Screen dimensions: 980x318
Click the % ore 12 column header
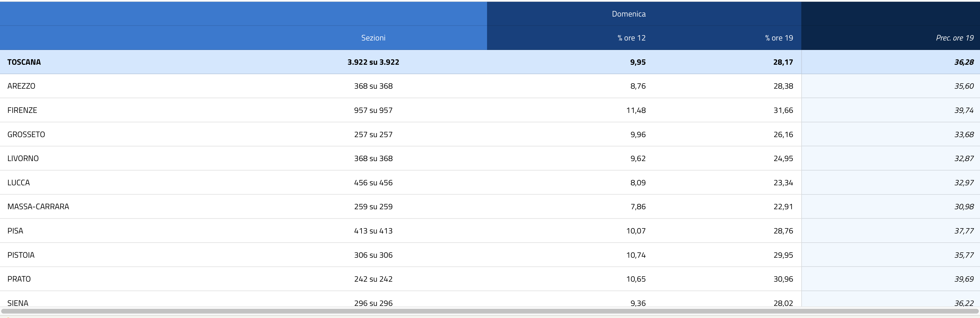pyautogui.click(x=631, y=38)
